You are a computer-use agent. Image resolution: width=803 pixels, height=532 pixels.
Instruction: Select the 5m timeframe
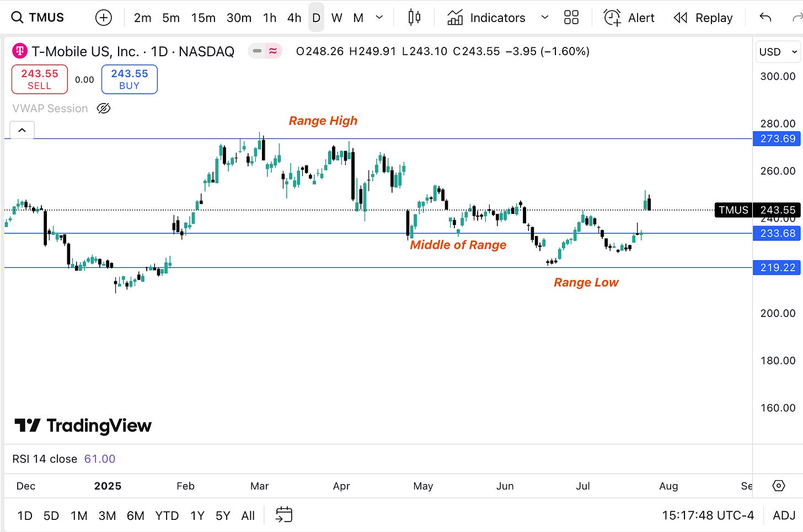click(171, 18)
